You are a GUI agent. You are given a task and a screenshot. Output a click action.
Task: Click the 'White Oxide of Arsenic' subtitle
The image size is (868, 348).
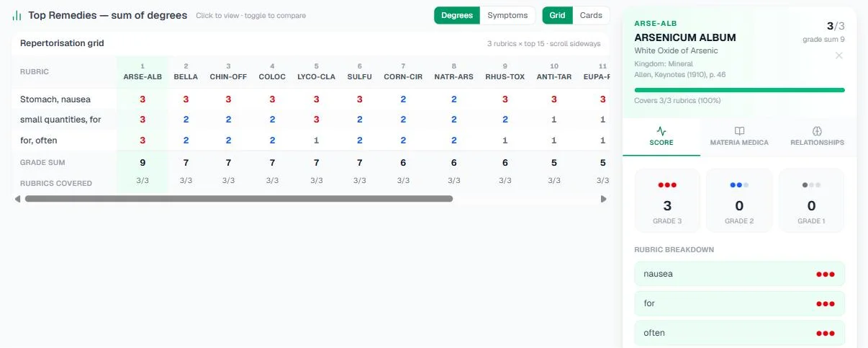coord(676,51)
